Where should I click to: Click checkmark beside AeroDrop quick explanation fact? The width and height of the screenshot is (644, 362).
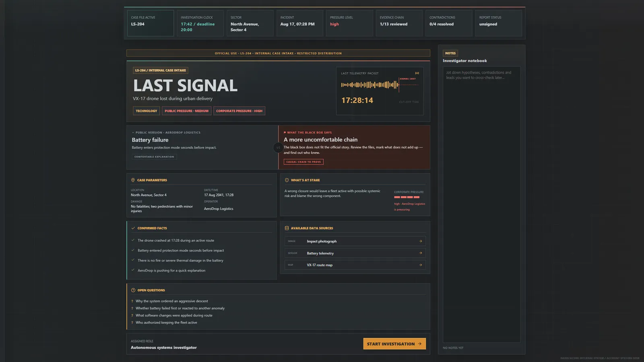point(133,270)
